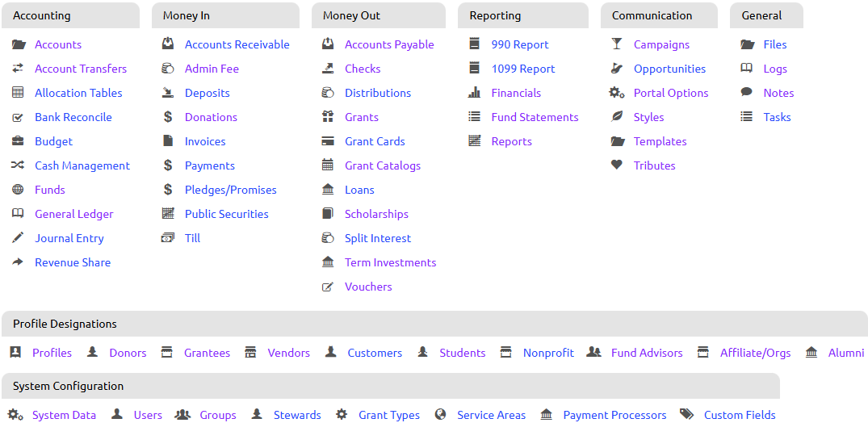Go to the Payments page
Screen dimensions: 868x427
coord(210,165)
